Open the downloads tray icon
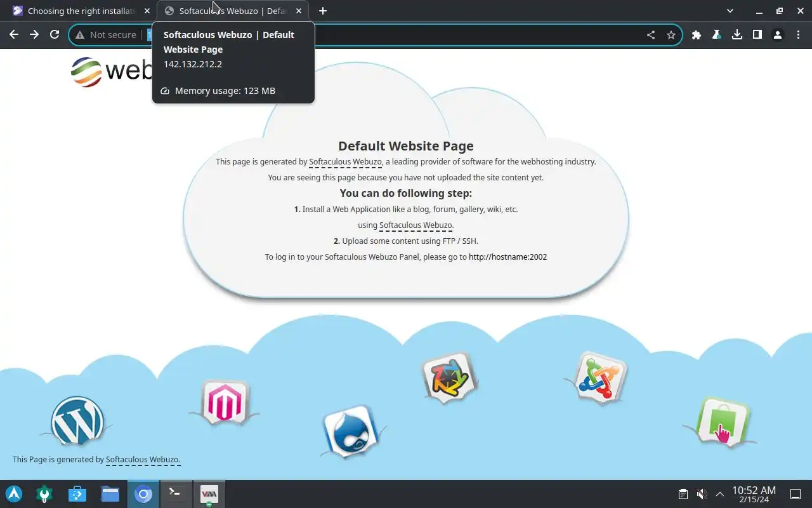 click(737, 35)
